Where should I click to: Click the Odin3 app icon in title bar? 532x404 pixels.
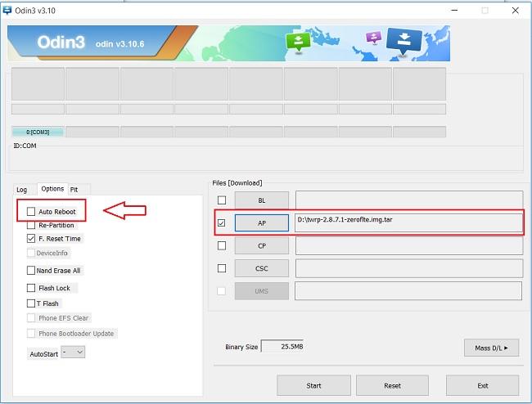pos(7,10)
